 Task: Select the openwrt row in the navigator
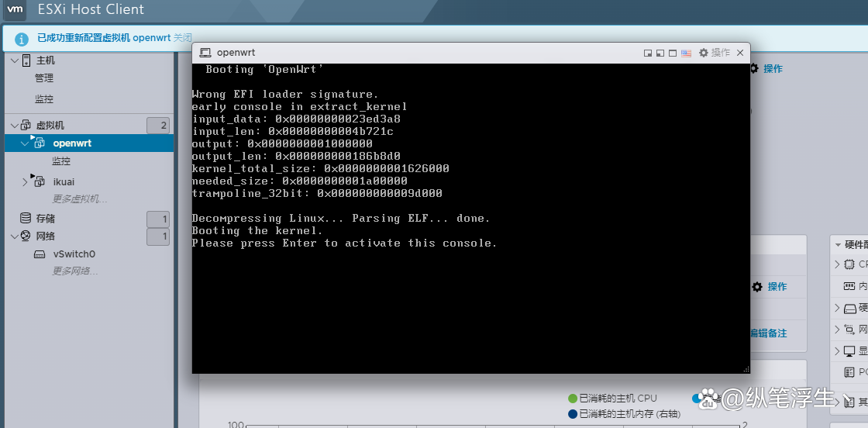(88, 143)
